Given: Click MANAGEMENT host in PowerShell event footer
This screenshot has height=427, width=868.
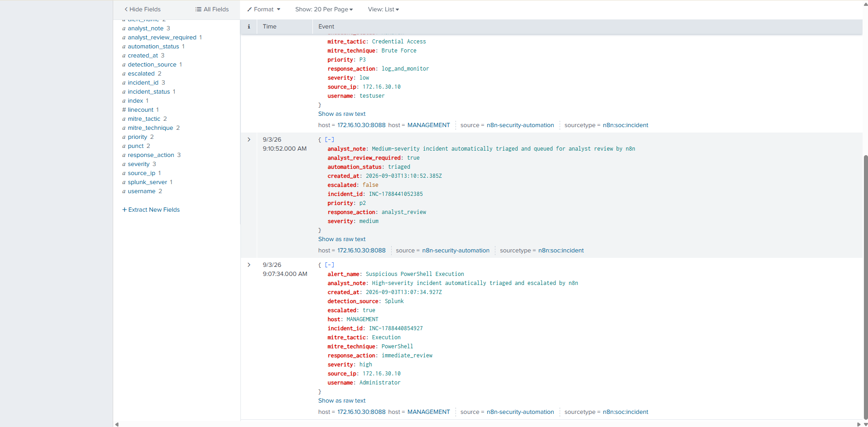Looking at the screenshot, I should point(429,412).
